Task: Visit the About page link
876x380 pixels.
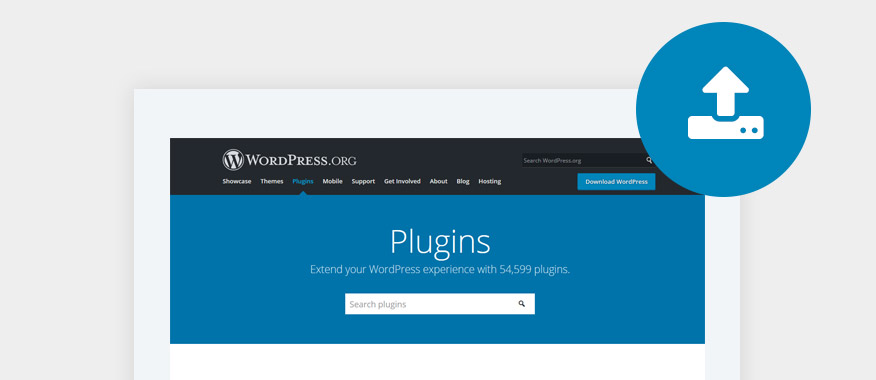Action: (439, 182)
